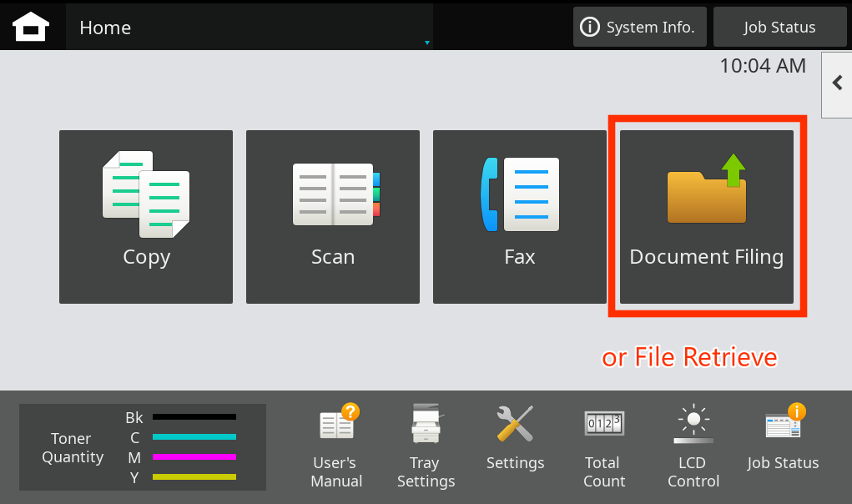Check the black toner level bar
Viewport: 852px width, 504px height.
194,417
